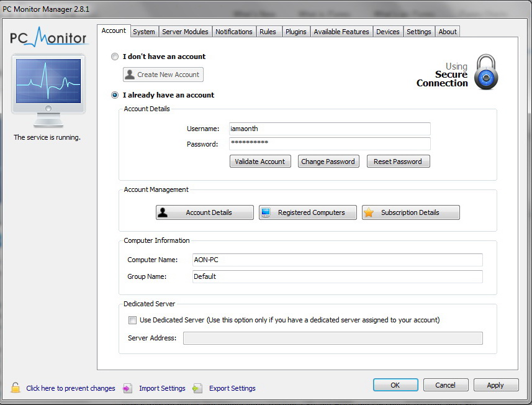Focus the Computer Name input field
The image size is (532, 405).
336,260
